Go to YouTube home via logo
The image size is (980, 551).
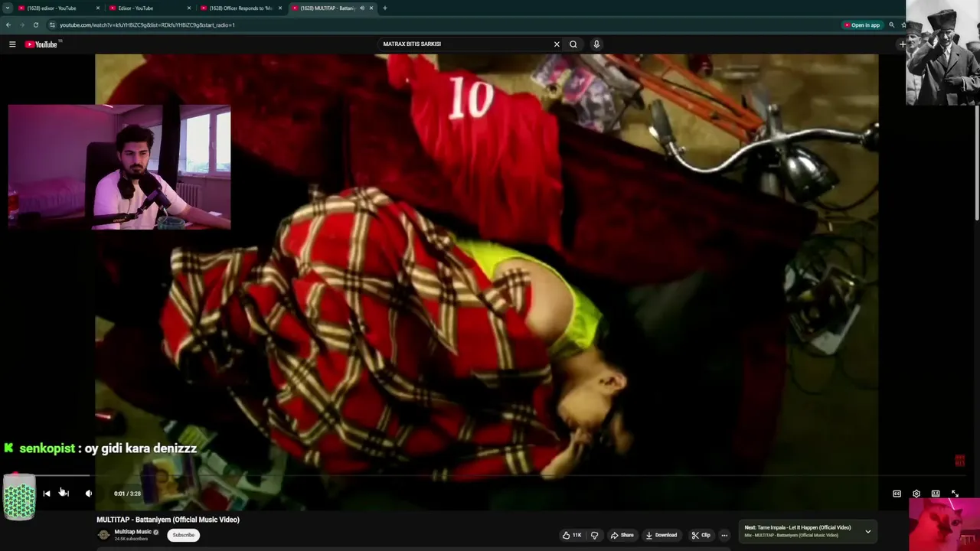tap(41, 44)
